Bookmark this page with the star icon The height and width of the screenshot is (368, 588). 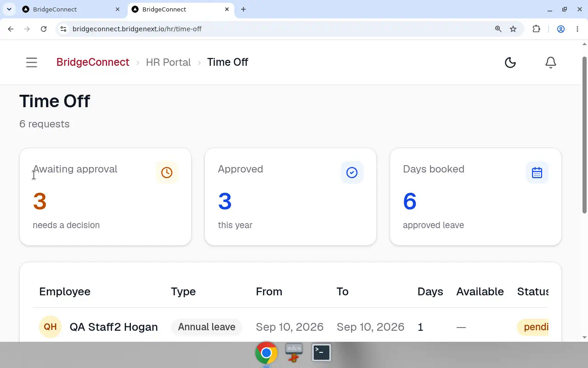pos(513,29)
